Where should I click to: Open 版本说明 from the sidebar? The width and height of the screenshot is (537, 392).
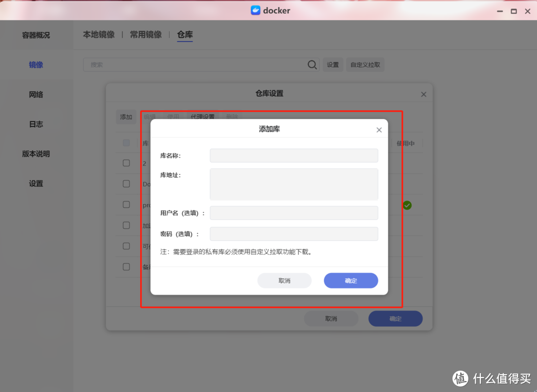(x=36, y=154)
